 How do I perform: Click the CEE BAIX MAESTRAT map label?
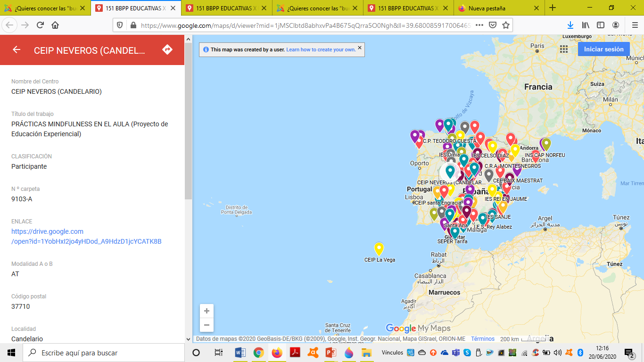click(x=518, y=181)
